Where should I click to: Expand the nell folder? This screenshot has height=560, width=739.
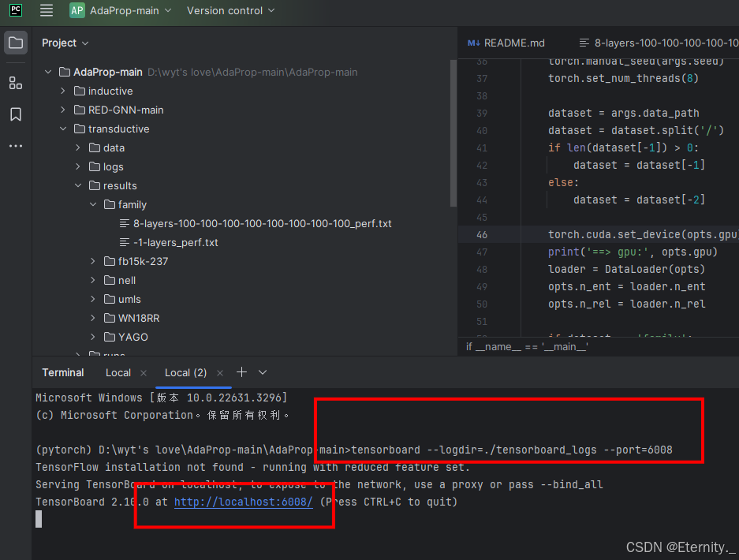point(93,280)
